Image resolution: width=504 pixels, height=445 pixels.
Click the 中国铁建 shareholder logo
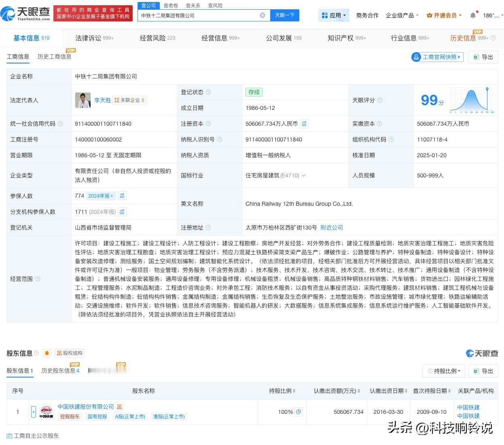coord(46,412)
